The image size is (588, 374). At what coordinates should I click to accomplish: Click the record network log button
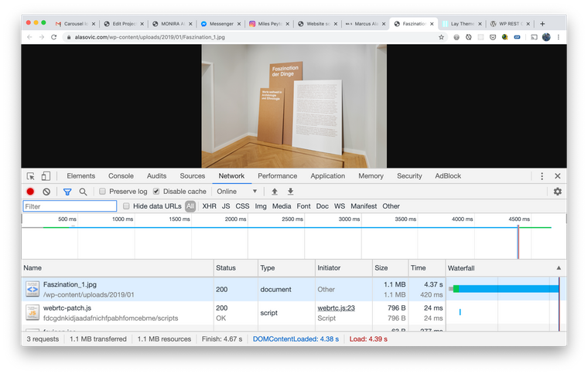pos(31,192)
